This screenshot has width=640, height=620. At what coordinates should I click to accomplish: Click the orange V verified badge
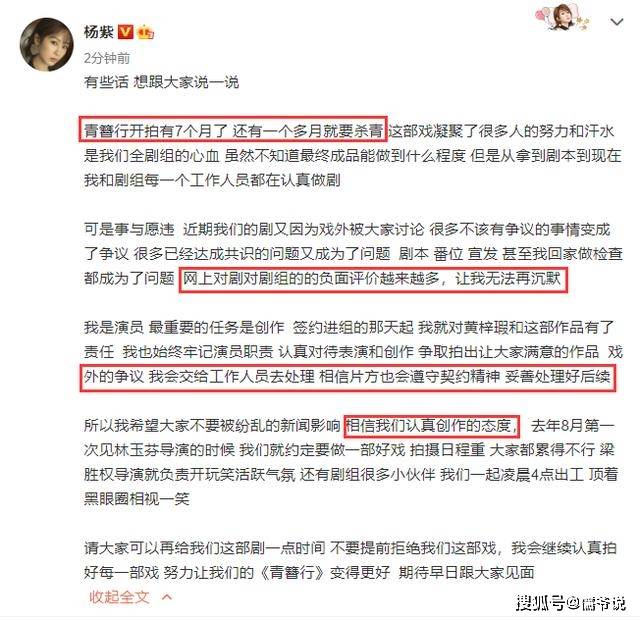(x=125, y=31)
